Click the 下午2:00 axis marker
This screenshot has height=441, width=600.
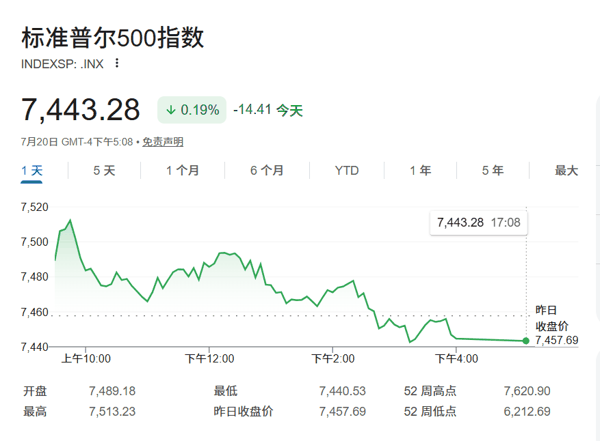tap(333, 359)
